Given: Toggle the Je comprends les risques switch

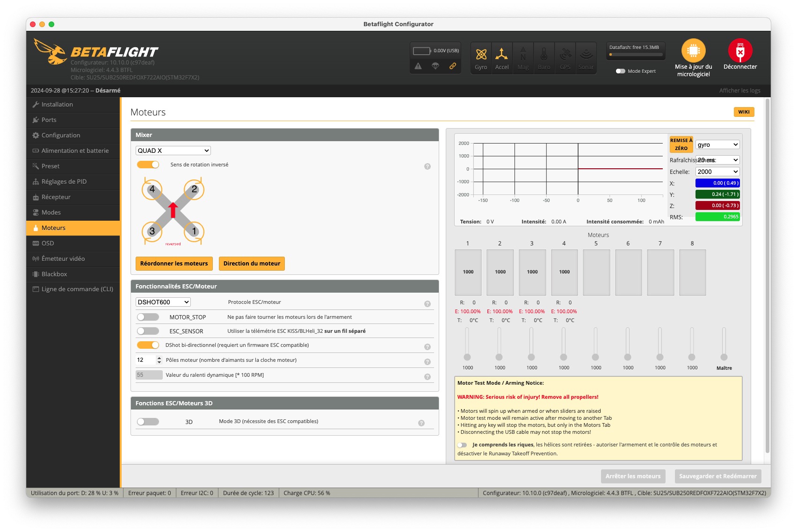Looking at the screenshot, I should pyautogui.click(x=462, y=445).
